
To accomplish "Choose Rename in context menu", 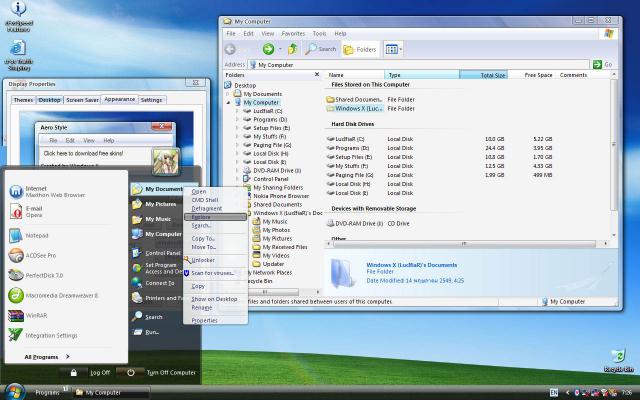I will click(202, 308).
